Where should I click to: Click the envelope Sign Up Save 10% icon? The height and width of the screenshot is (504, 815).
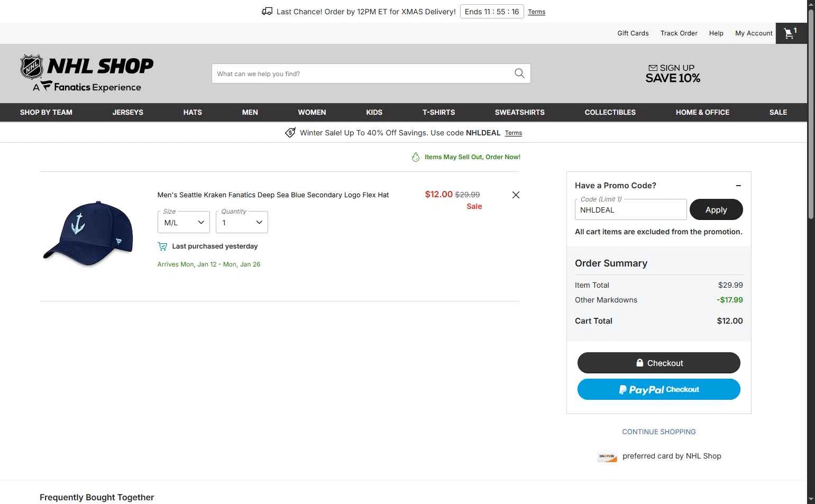tap(673, 74)
